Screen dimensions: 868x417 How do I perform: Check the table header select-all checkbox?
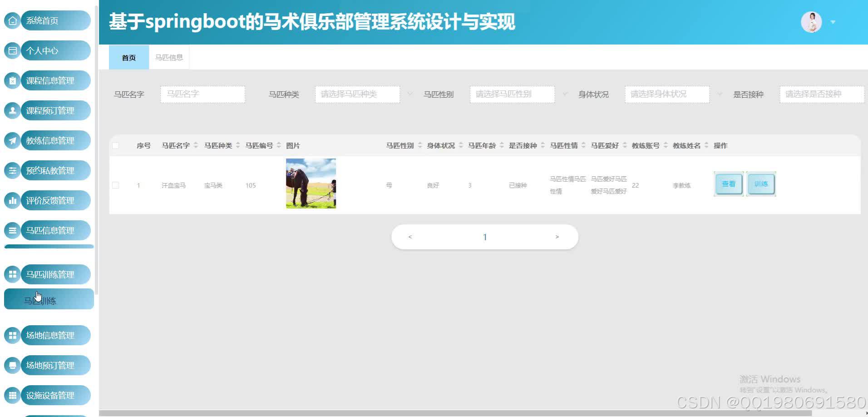point(115,145)
